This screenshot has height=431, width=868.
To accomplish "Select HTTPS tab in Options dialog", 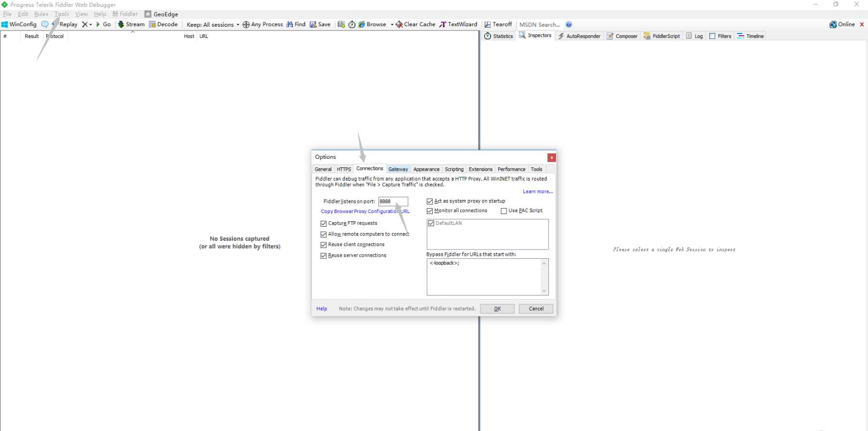I will pyautogui.click(x=344, y=169).
